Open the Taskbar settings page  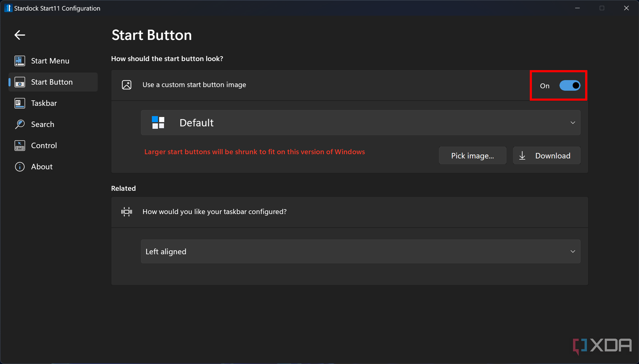(x=53, y=103)
